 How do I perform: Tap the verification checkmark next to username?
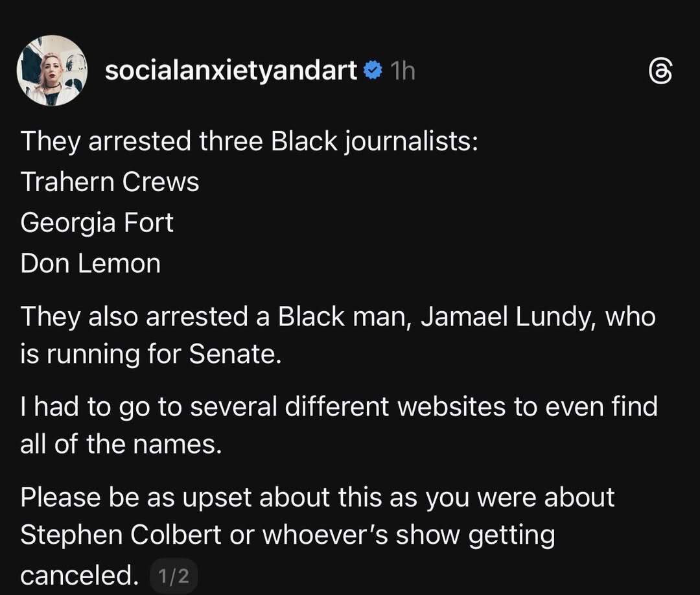tap(373, 70)
